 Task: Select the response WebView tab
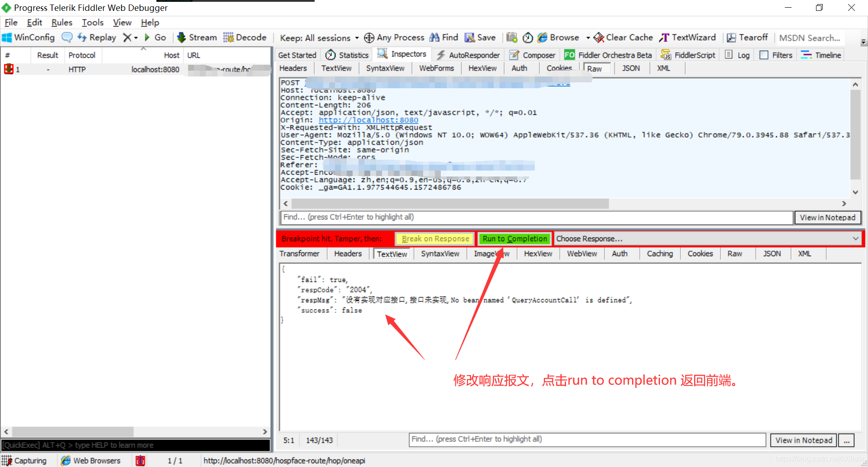582,254
